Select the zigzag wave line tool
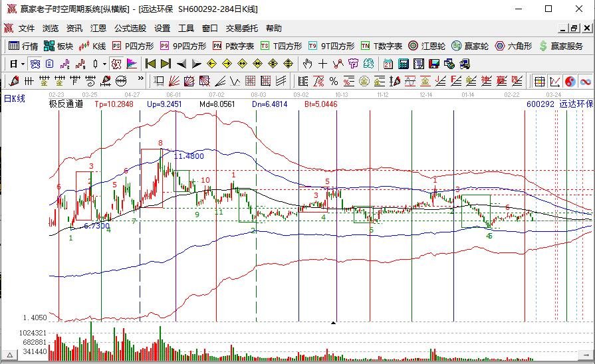Image resolution: width=595 pixels, height=364 pixels. click(235, 81)
